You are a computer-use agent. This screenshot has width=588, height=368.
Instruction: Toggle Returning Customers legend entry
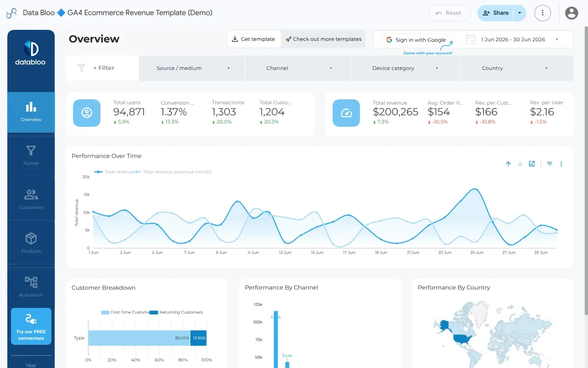click(x=176, y=312)
